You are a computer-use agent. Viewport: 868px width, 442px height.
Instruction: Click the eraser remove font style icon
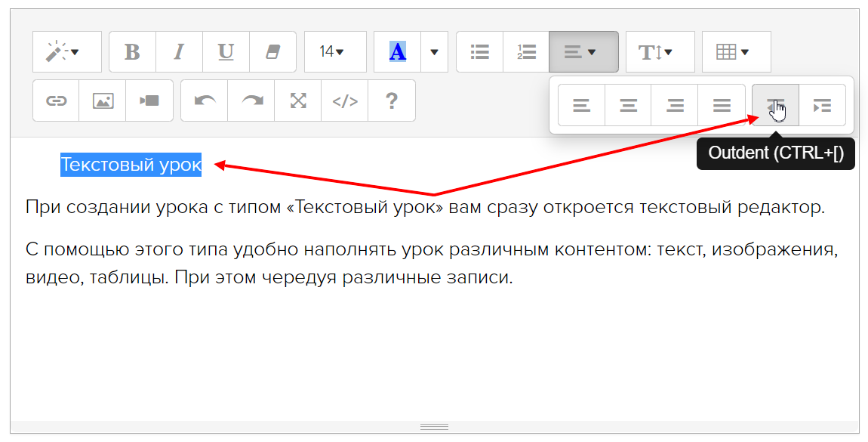pos(272,52)
